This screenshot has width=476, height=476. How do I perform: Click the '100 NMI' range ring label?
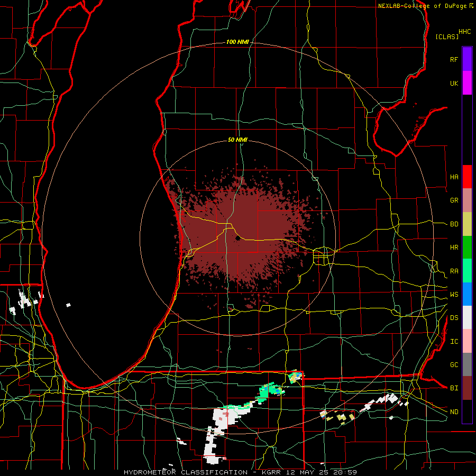[237, 42]
